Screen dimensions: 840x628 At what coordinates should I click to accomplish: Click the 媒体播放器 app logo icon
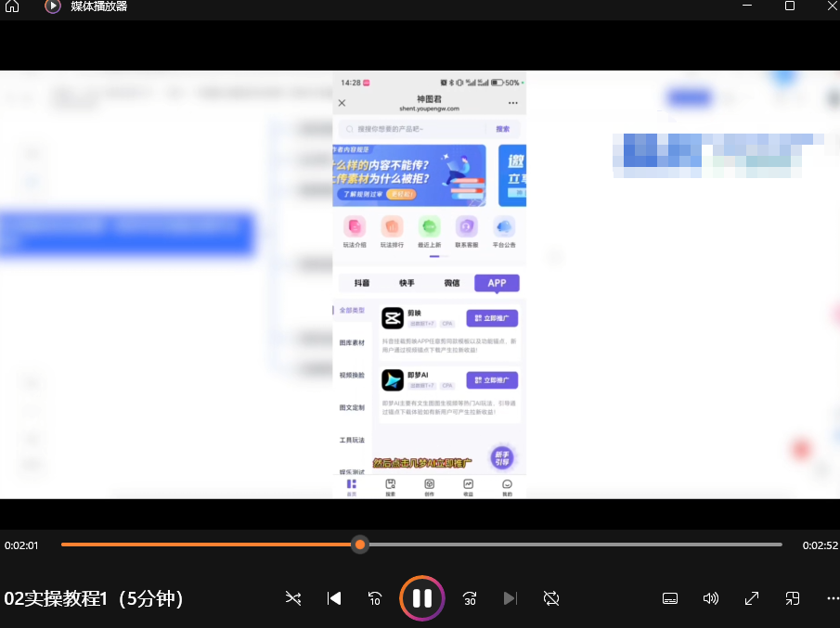click(53, 6)
